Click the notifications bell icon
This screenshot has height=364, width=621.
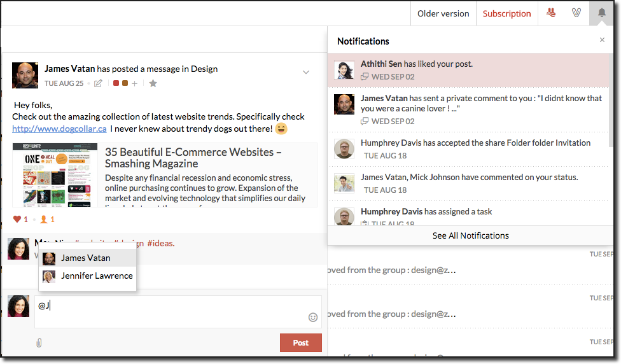pos(601,13)
